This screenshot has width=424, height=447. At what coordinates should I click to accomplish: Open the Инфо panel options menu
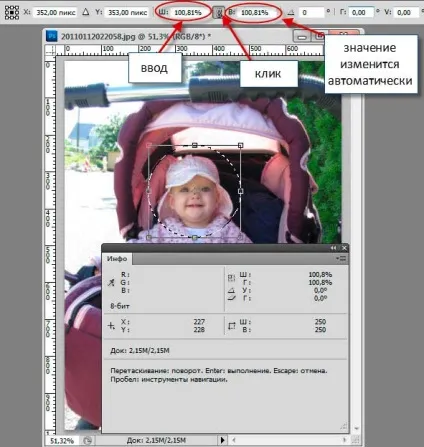point(341,258)
